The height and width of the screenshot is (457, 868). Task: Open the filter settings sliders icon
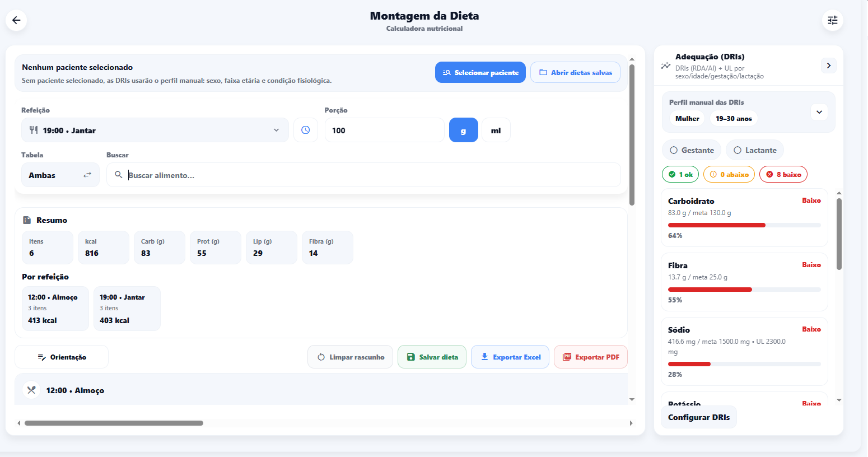833,21
